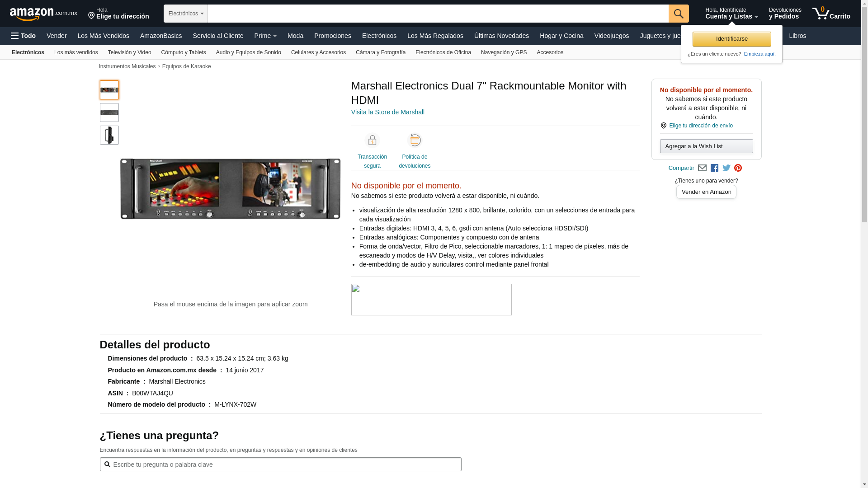
Task: Open the Todo hamburger menu
Action: pos(23,36)
